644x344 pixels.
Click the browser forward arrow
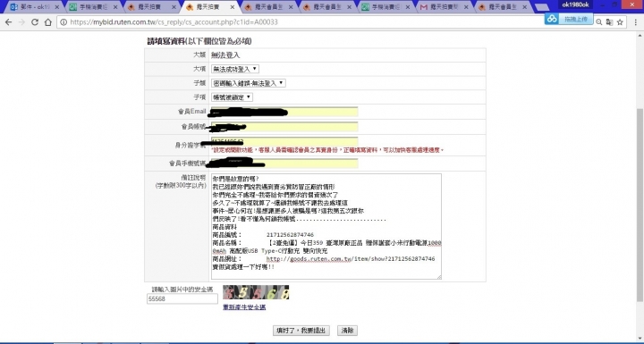click(x=21, y=22)
